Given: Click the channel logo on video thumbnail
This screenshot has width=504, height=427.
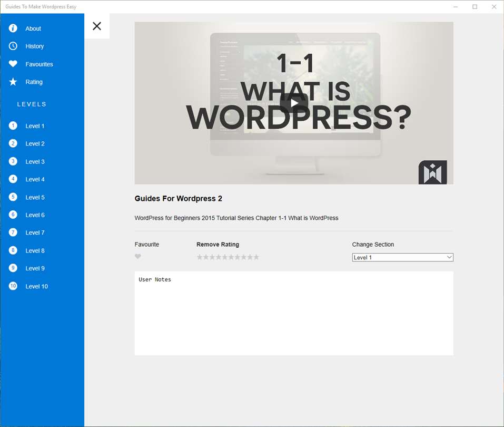Looking at the screenshot, I should pyautogui.click(x=433, y=172).
